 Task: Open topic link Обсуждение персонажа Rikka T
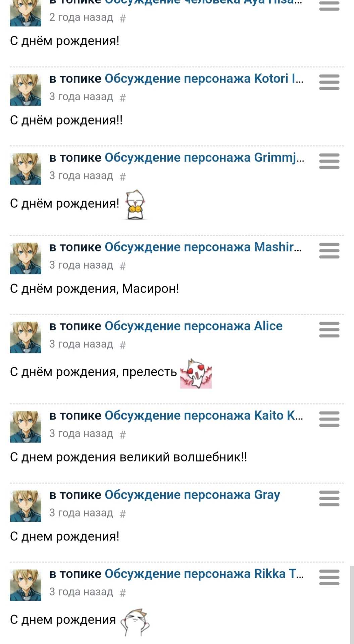tap(204, 574)
